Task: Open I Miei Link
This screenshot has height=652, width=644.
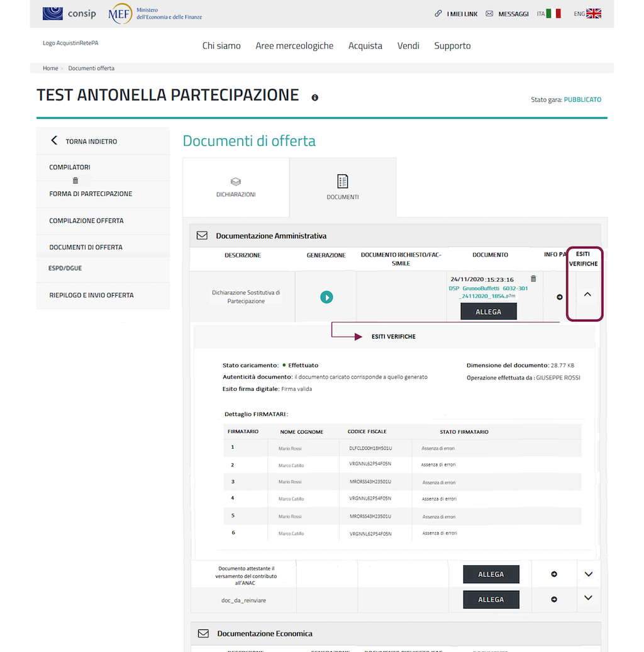Action: pyautogui.click(x=456, y=14)
